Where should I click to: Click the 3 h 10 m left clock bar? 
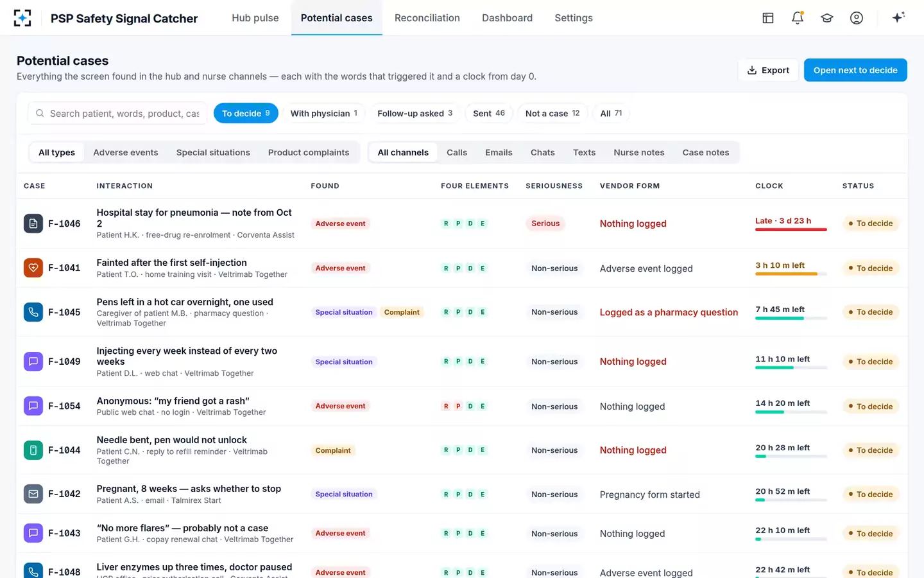[791, 274]
